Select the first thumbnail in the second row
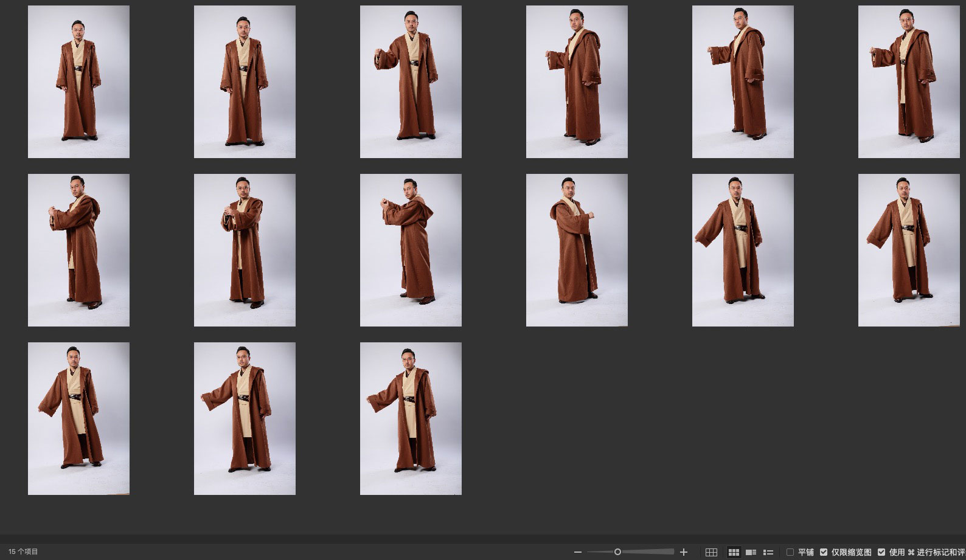 point(78,250)
